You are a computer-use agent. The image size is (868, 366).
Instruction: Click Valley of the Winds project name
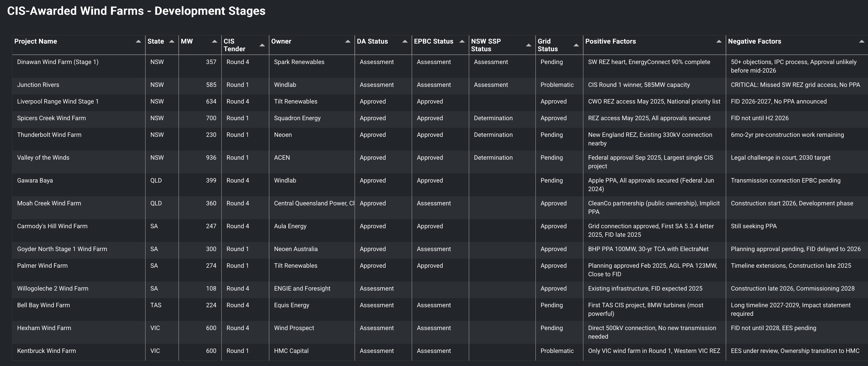pos(43,158)
